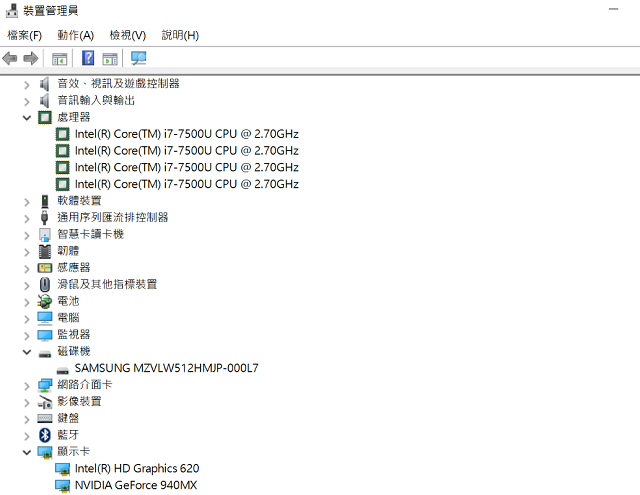Open the 說明(H) menu

pos(180,36)
